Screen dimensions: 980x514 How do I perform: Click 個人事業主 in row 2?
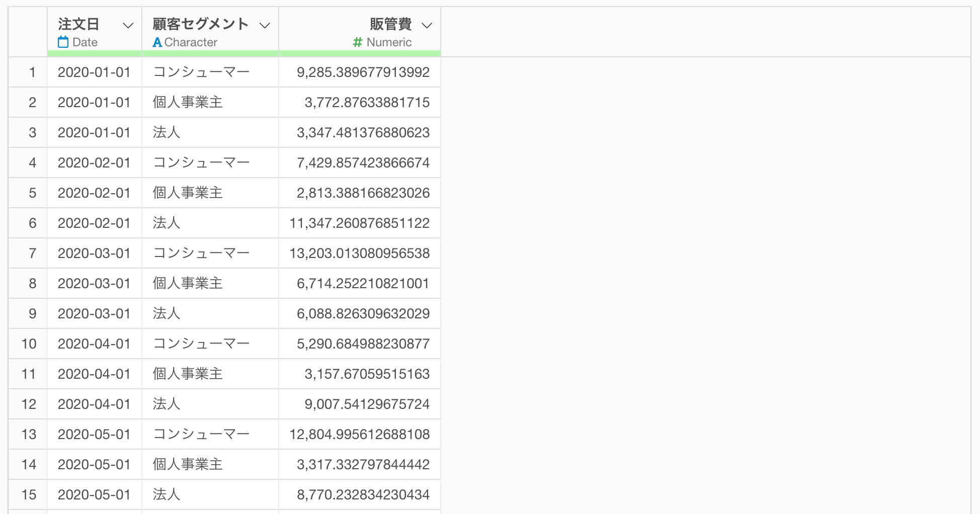(x=188, y=103)
